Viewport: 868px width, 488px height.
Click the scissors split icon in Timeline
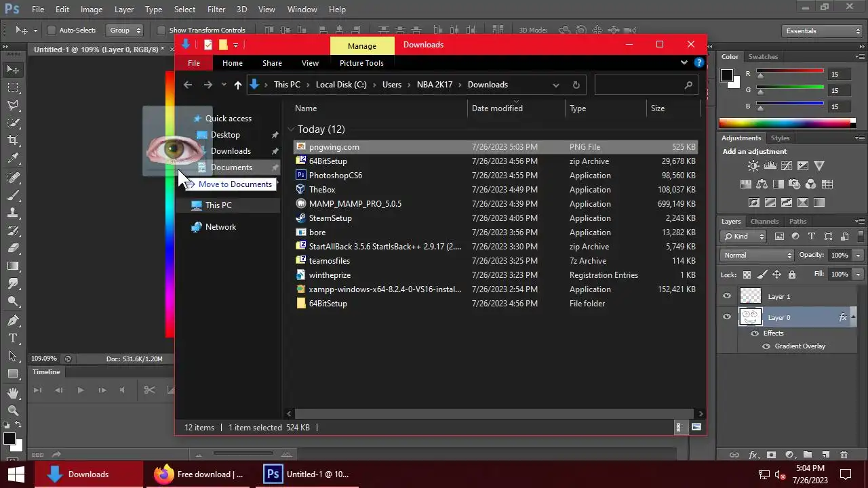coord(149,390)
